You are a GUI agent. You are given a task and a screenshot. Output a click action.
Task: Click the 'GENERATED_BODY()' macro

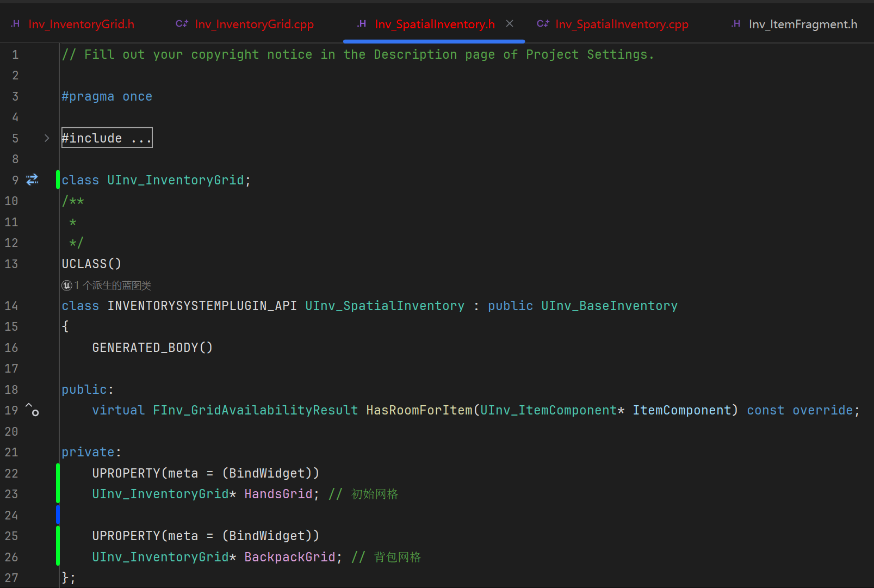click(x=152, y=348)
